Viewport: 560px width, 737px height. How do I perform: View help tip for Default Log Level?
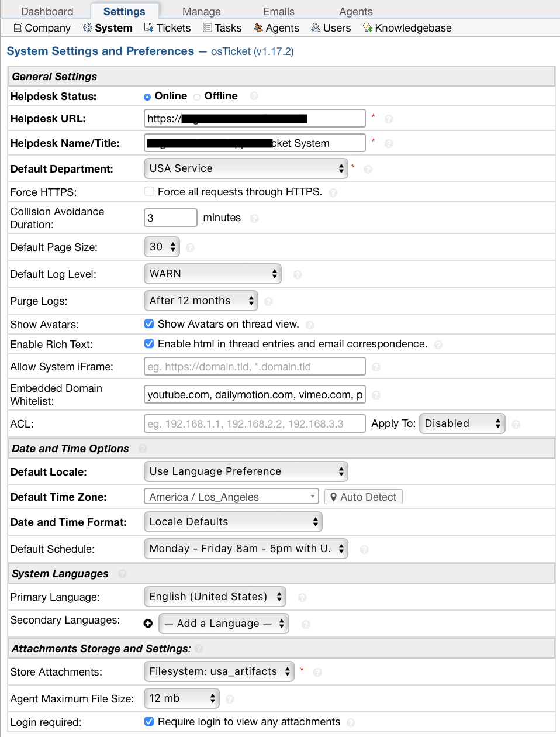tap(298, 275)
